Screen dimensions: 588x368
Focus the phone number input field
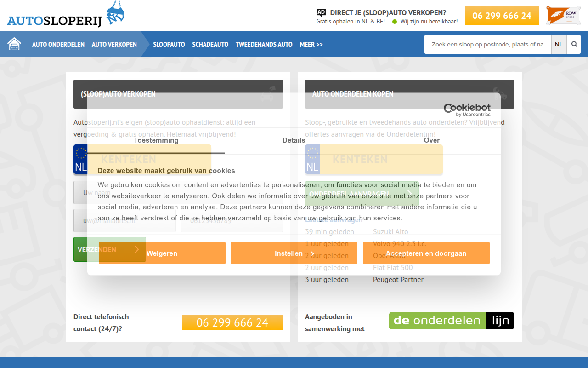coord(232,221)
